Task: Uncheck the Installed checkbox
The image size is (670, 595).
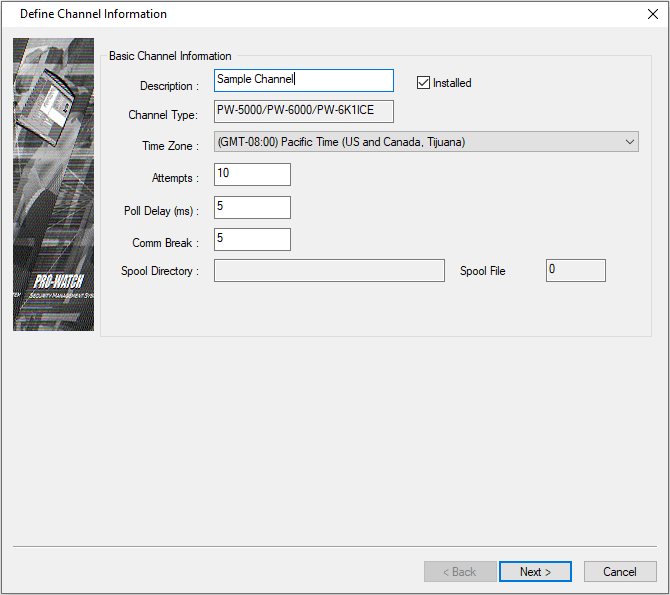Action: pos(423,83)
